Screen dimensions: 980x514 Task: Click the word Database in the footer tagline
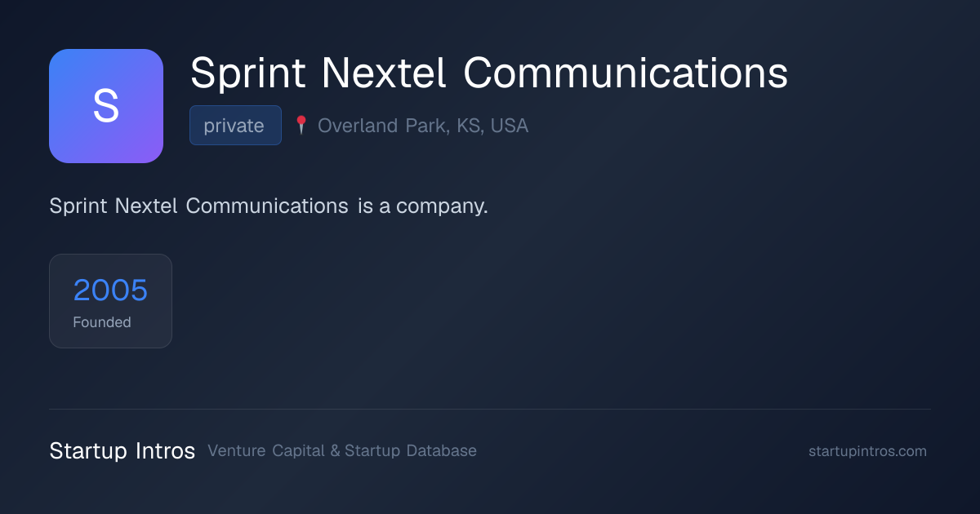click(441, 450)
